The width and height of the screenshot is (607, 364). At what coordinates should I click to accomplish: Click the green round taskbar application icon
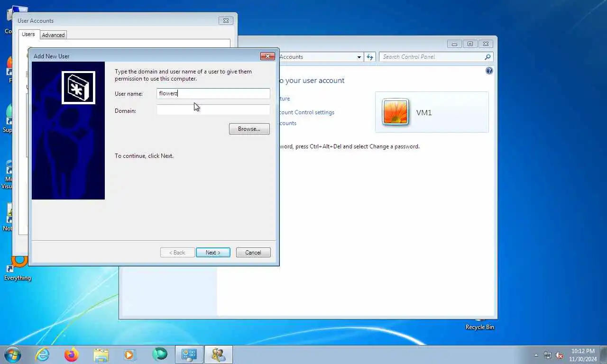[160, 354]
